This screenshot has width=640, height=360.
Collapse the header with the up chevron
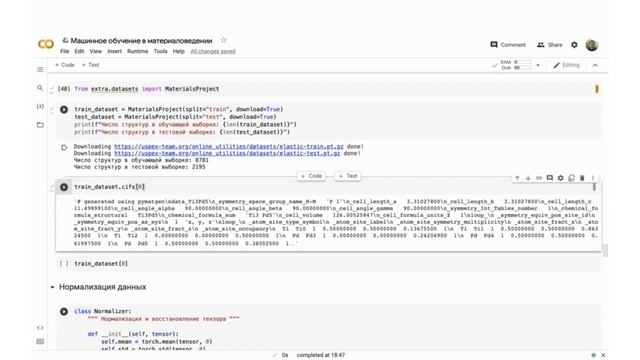tap(595, 65)
